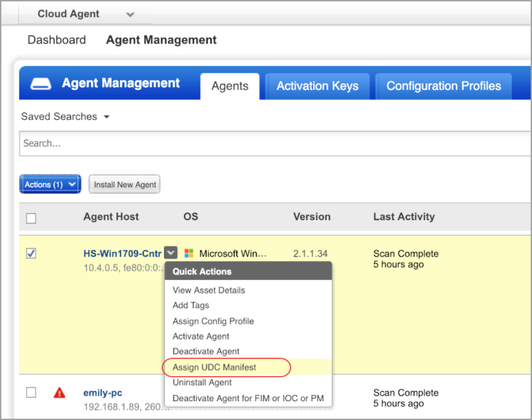Open the HS-Win1709-Cntr agent host link
The height and width of the screenshot is (420, 532).
[122, 254]
